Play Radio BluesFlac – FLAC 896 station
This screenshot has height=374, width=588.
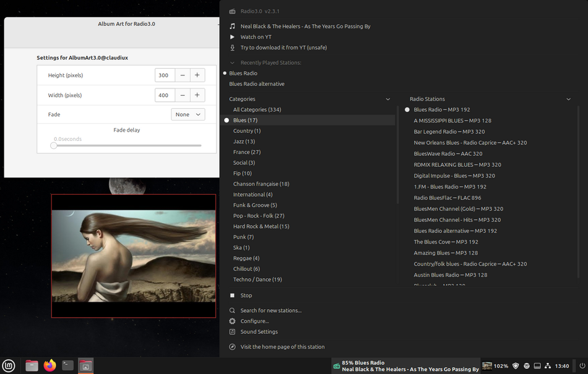(447, 198)
